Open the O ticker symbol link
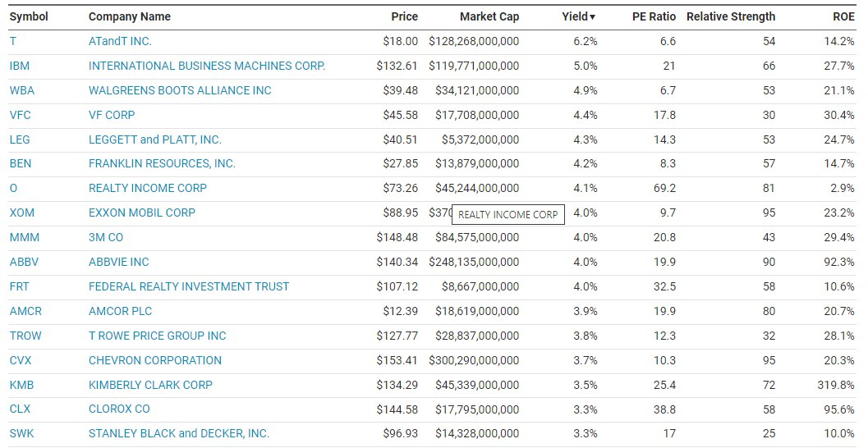 point(13,188)
